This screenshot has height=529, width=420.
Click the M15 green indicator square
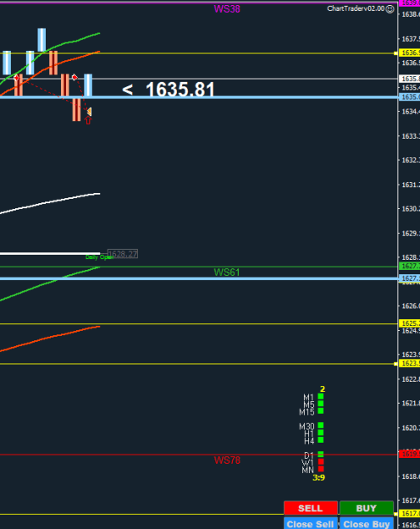pyautogui.click(x=321, y=411)
